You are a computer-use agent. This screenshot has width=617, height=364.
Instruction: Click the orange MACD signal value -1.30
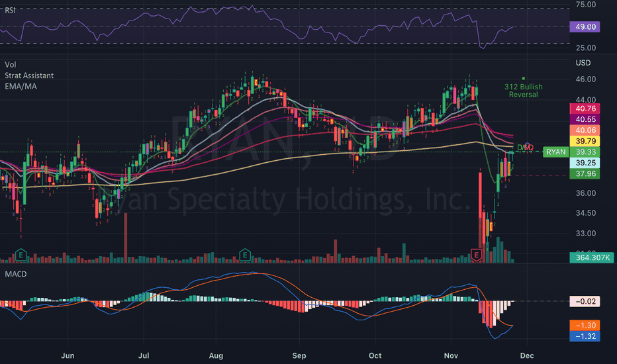(x=585, y=326)
